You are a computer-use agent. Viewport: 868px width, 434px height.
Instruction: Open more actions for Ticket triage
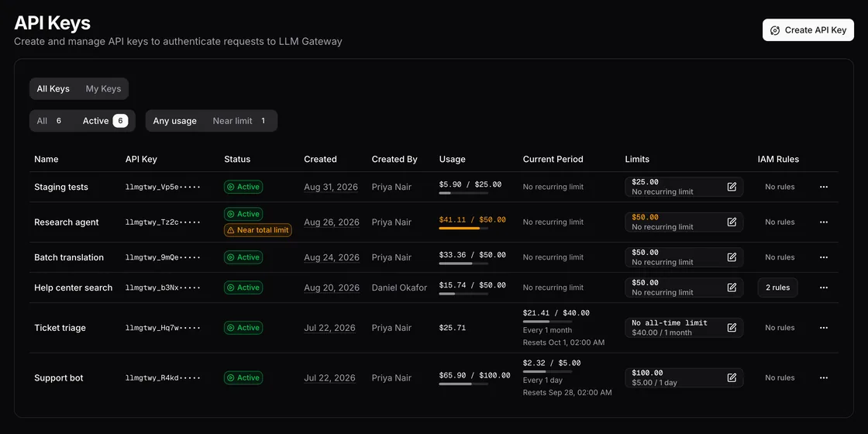pos(824,328)
